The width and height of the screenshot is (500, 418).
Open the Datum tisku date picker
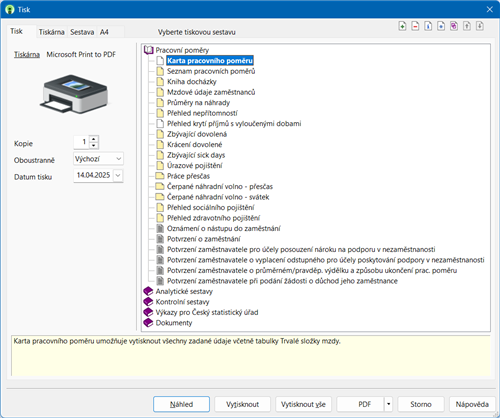click(x=118, y=175)
